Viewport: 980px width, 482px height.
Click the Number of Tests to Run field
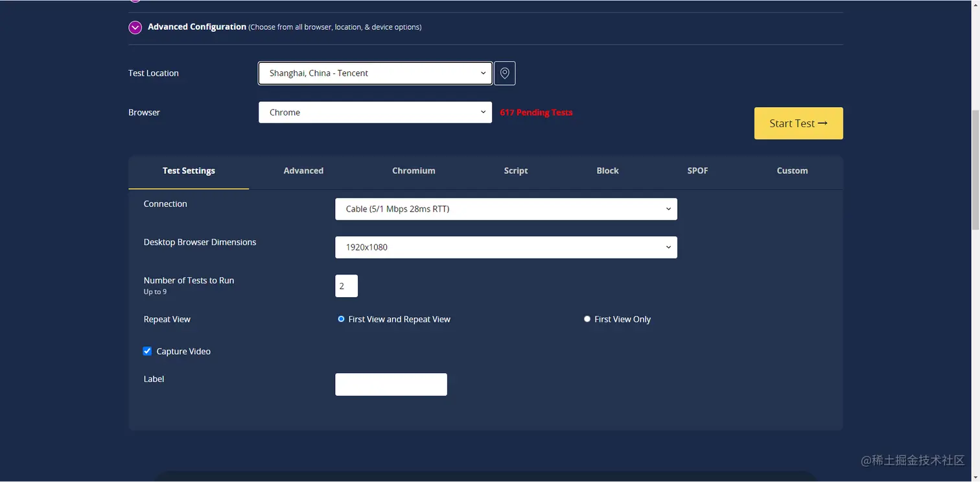tap(346, 286)
